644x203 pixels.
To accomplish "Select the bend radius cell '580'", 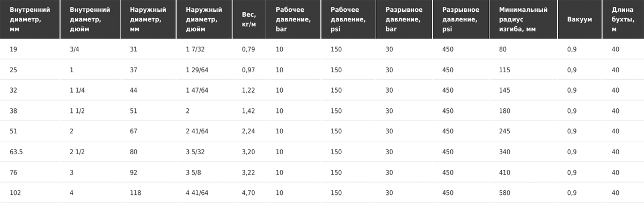I will tap(504, 193).
